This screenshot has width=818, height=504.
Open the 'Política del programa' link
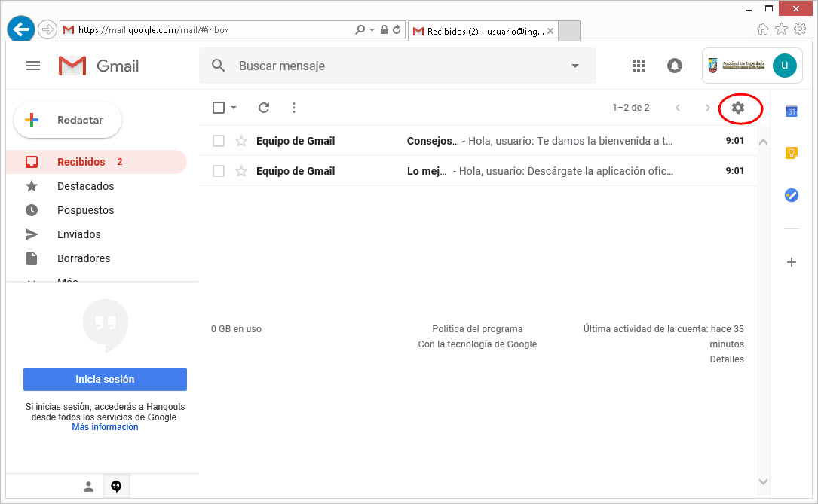tap(477, 329)
